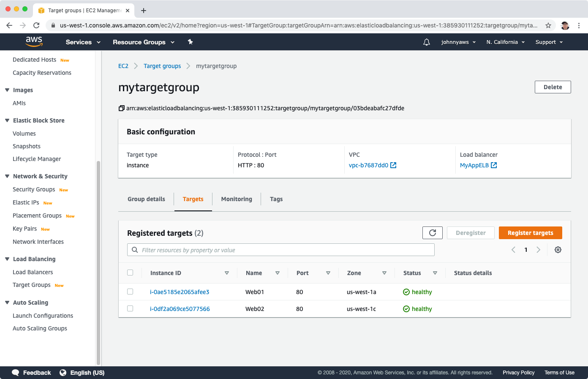The width and height of the screenshot is (588, 379).
Task: Open the N. California region dropdown
Action: click(x=506, y=42)
